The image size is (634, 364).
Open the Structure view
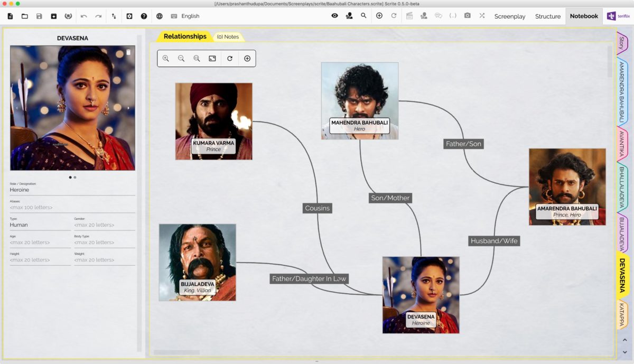coord(548,16)
